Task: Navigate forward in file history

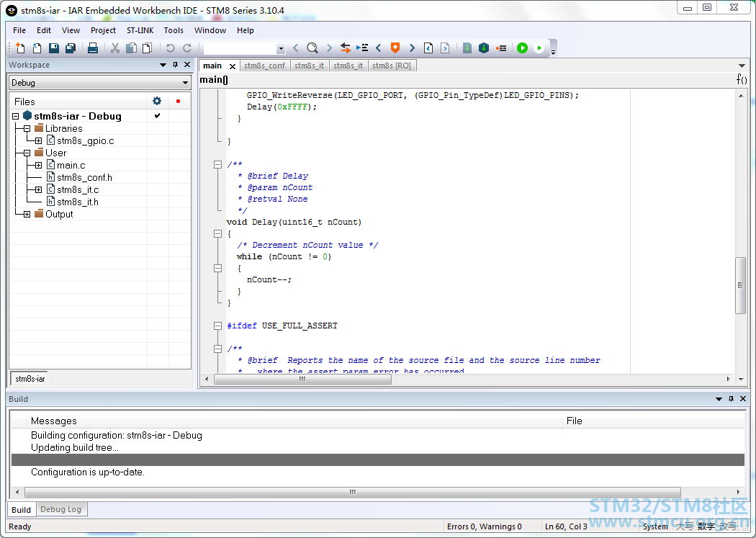Action: (x=445, y=48)
